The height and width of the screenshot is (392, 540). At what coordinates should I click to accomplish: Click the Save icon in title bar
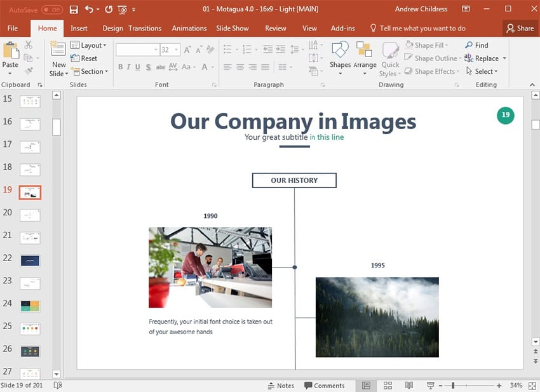[73, 10]
